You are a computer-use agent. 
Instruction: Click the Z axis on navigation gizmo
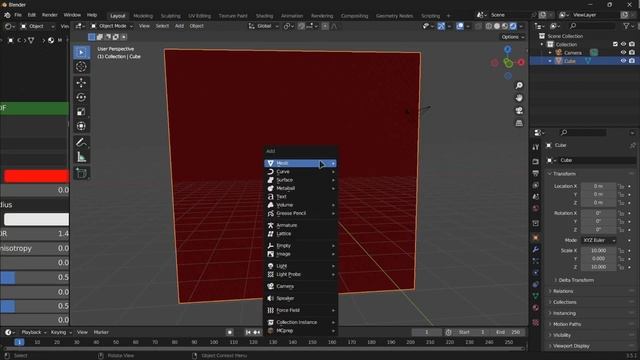tap(507, 50)
